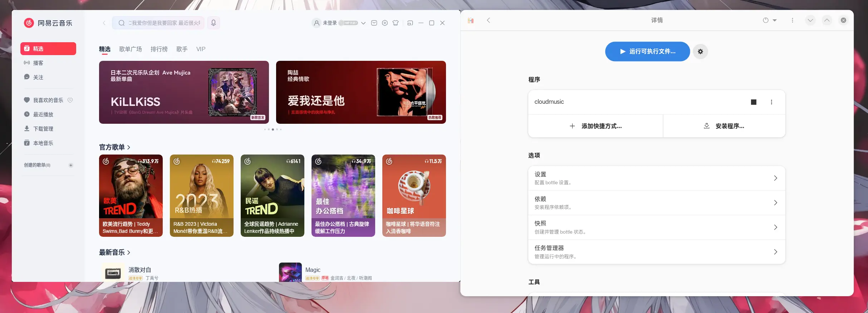Open 本地音乐 in the sidebar
This screenshot has width=868, height=313.
[x=48, y=143]
